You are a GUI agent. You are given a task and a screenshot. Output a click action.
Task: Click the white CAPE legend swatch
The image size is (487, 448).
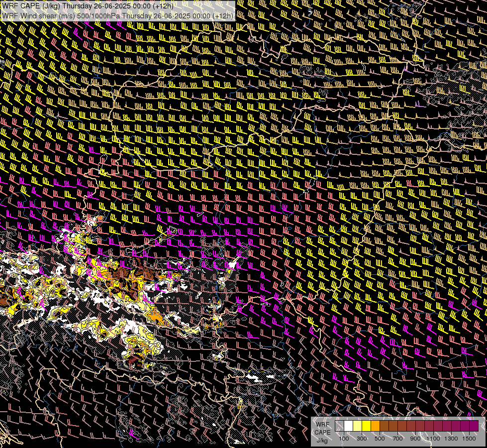coord(349,426)
